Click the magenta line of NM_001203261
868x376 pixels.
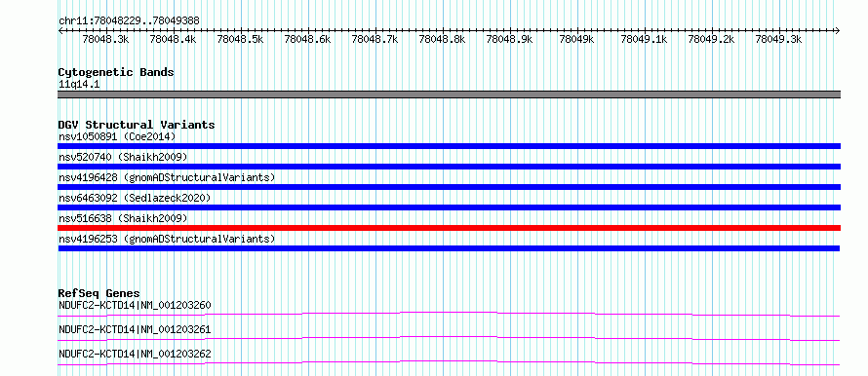click(x=449, y=338)
